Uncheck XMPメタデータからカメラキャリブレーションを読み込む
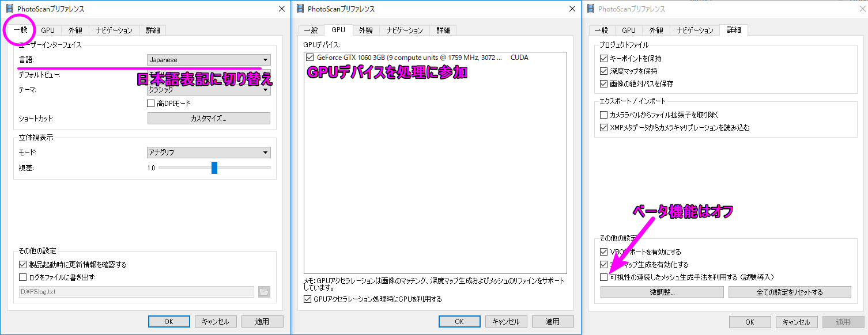This screenshot has width=868, height=335. pyautogui.click(x=603, y=128)
